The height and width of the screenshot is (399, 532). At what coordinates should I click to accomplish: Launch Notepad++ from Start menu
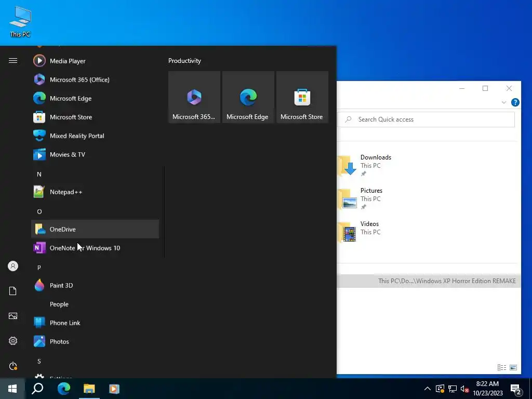click(x=95, y=192)
